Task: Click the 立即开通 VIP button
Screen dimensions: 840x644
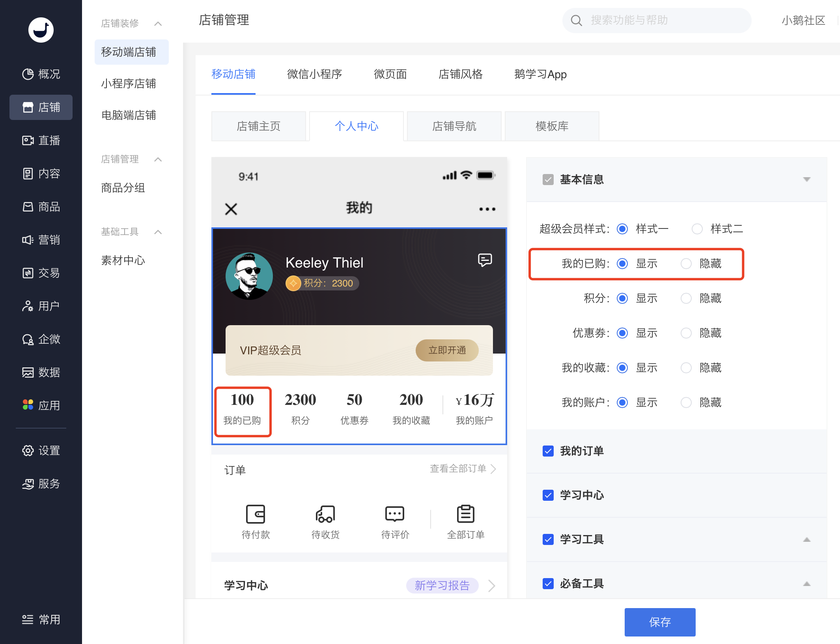Action: pos(447,350)
